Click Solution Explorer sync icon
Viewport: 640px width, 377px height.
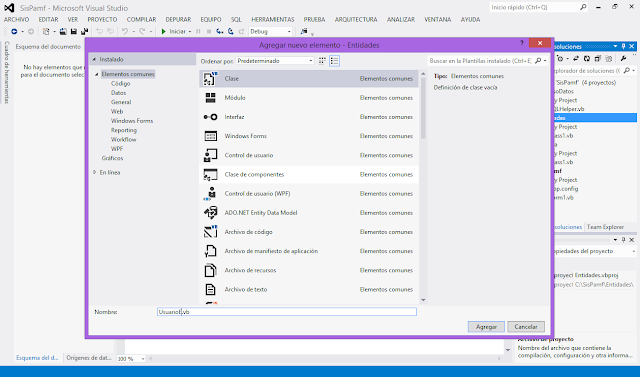[576, 58]
